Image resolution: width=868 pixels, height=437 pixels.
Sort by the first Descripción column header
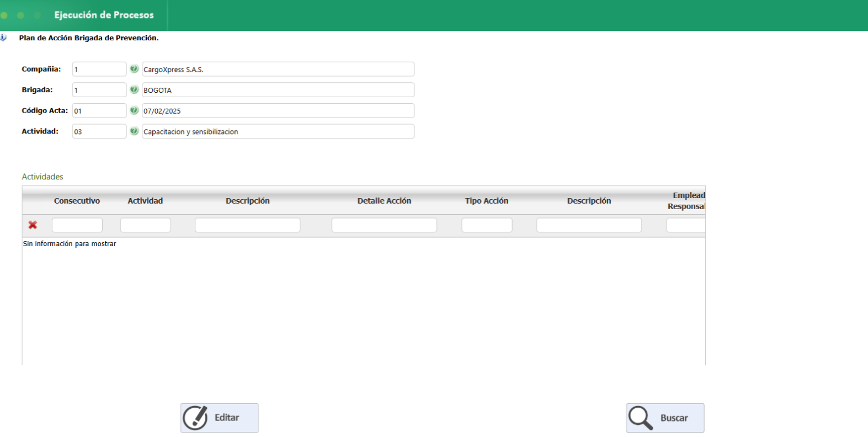click(248, 201)
